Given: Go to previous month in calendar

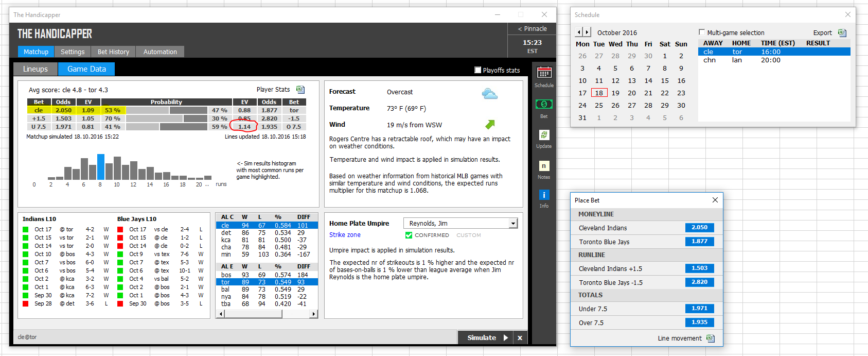Looking at the screenshot, I should click(x=579, y=32).
